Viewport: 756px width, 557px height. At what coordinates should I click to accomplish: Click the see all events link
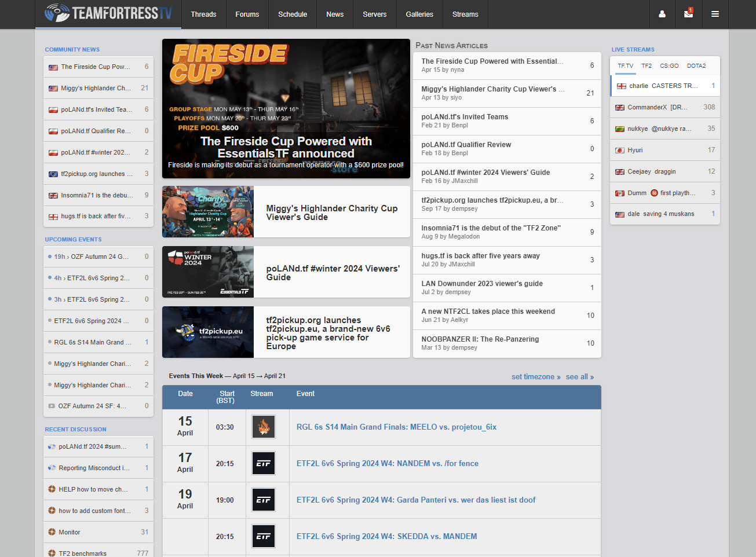(x=580, y=377)
